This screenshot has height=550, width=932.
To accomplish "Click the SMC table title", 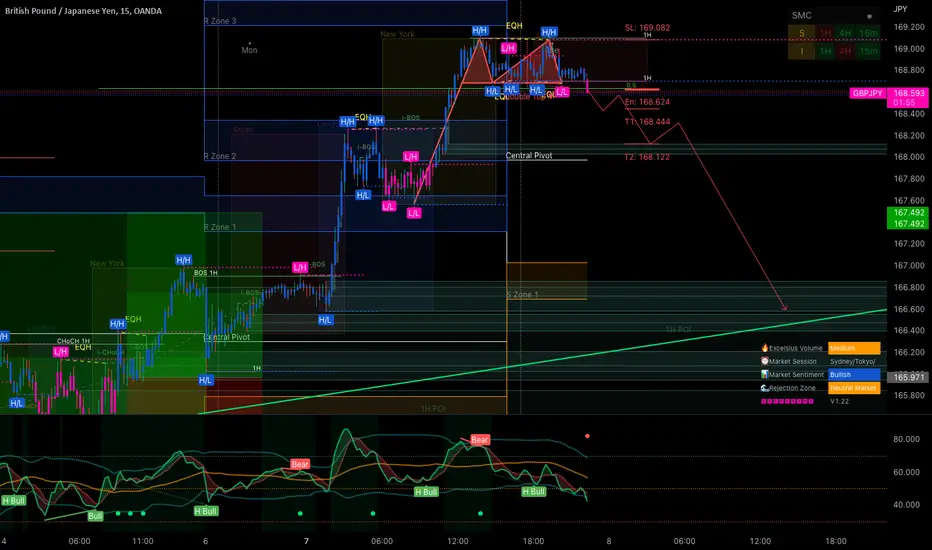I will point(801,15).
